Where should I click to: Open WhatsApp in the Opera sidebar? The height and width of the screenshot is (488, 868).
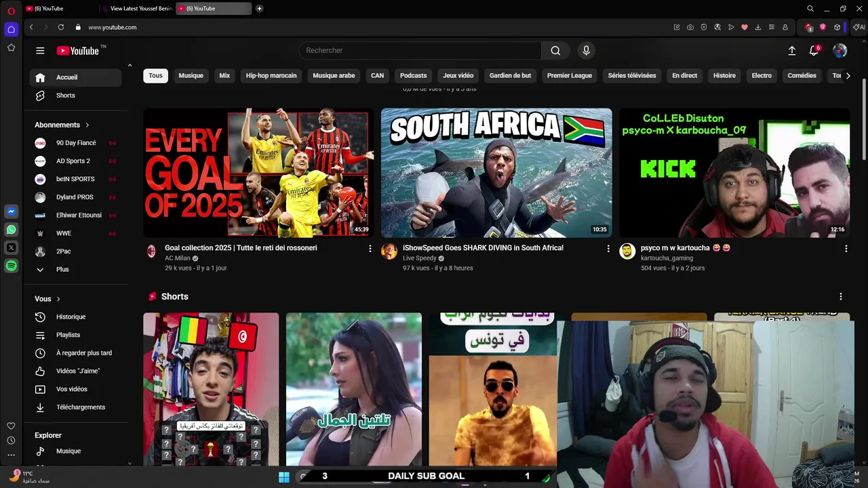click(11, 230)
